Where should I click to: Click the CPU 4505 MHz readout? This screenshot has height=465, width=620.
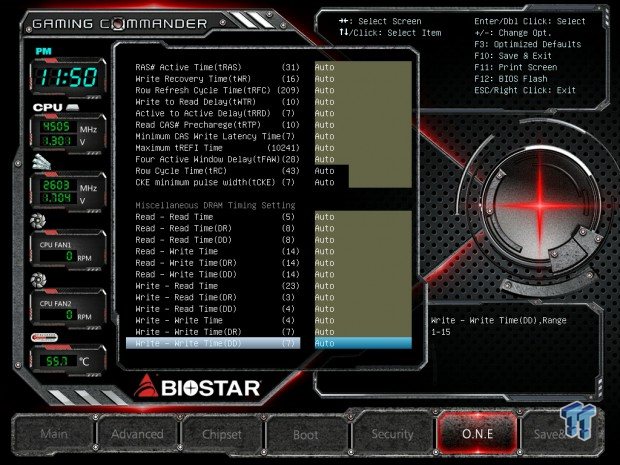pos(57,127)
